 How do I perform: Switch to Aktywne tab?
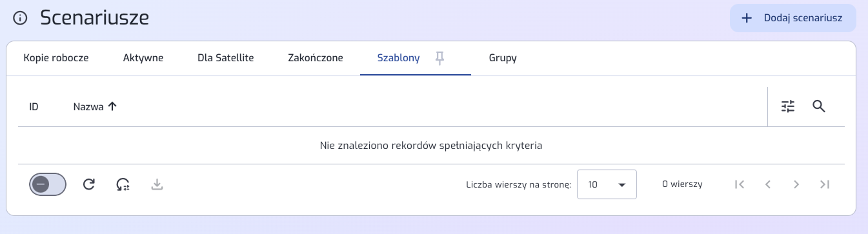click(x=143, y=58)
